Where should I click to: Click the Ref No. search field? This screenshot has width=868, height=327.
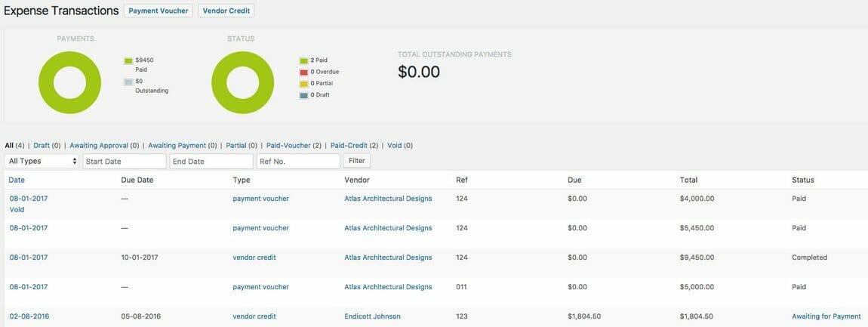point(298,162)
